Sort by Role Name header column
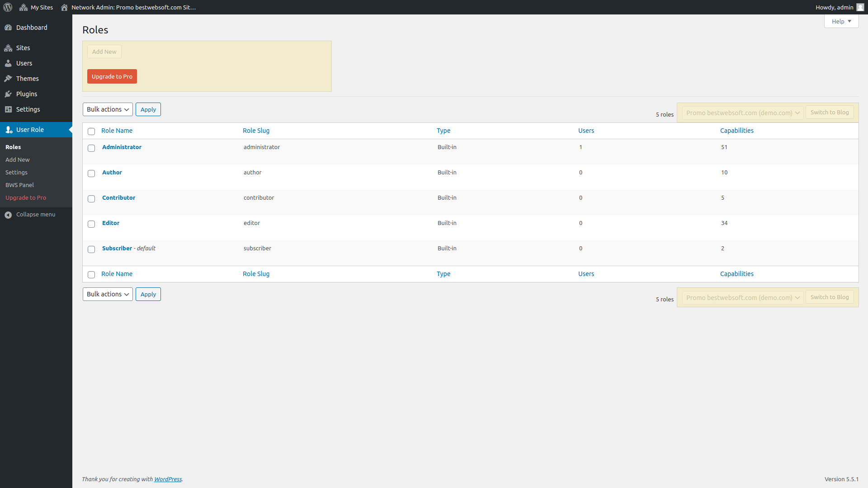Viewport: 868px width, 488px height. [117, 131]
